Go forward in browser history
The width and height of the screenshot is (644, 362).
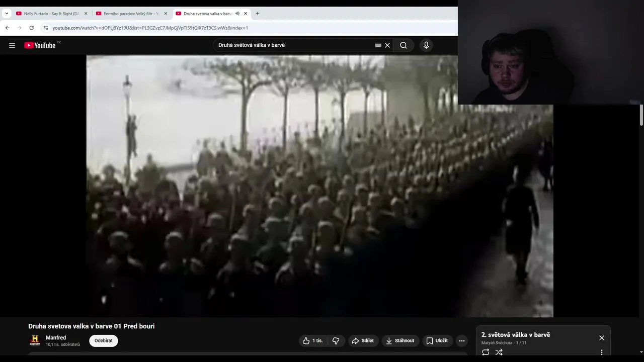pos(19,28)
